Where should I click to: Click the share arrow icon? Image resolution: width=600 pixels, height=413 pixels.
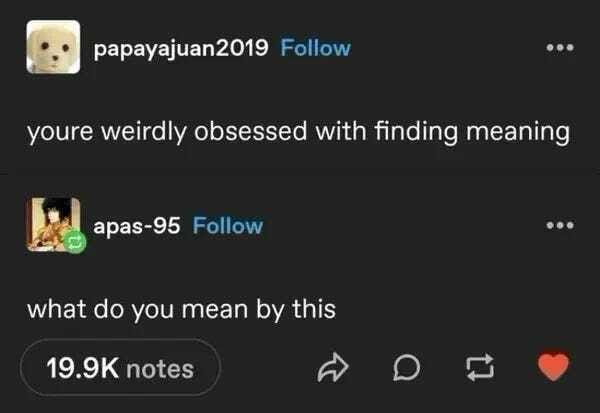point(333,367)
